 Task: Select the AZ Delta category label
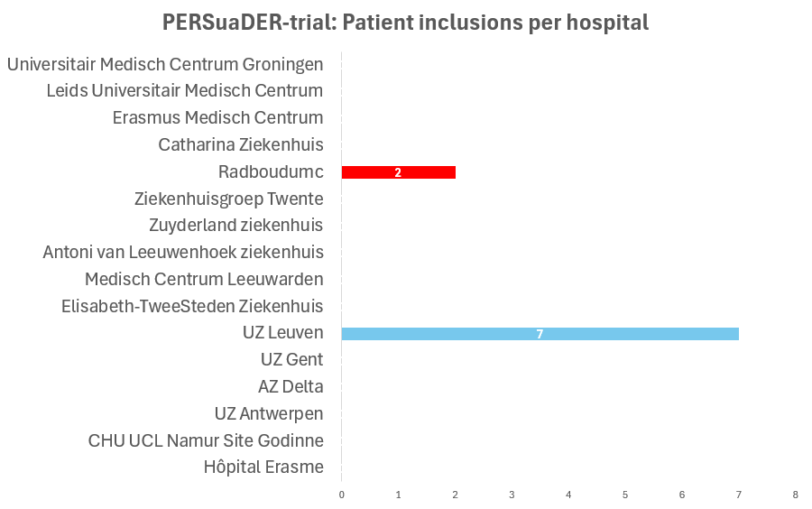coord(291,386)
